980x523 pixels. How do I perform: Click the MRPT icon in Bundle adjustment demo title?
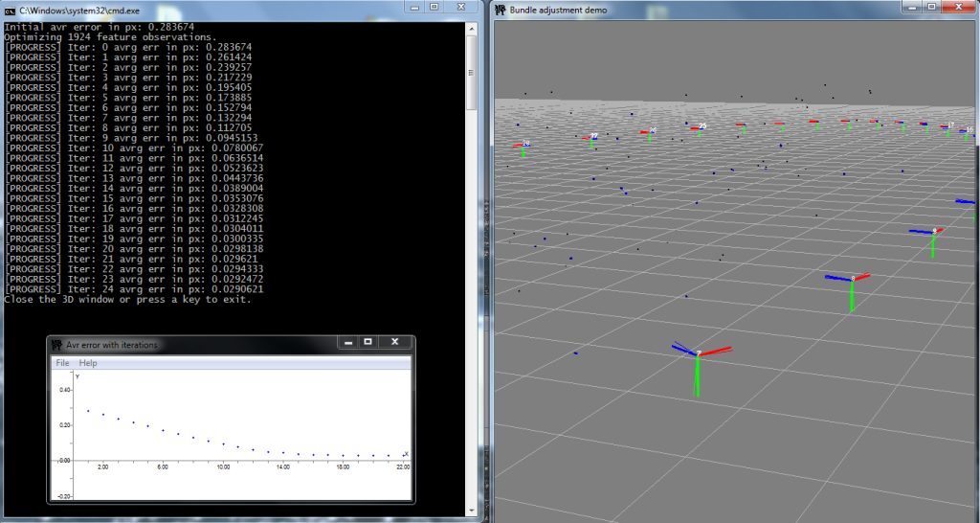500,9
